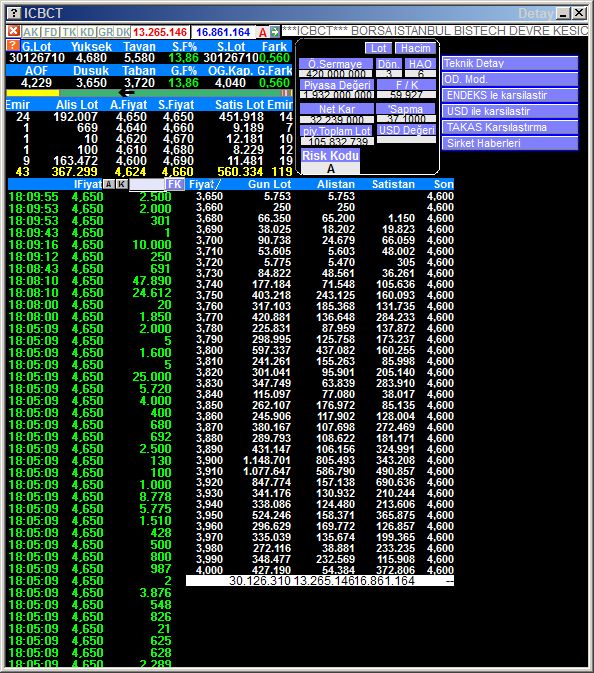Click the price range bar with black arrow
The image size is (594, 673).
[x=149, y=93]
